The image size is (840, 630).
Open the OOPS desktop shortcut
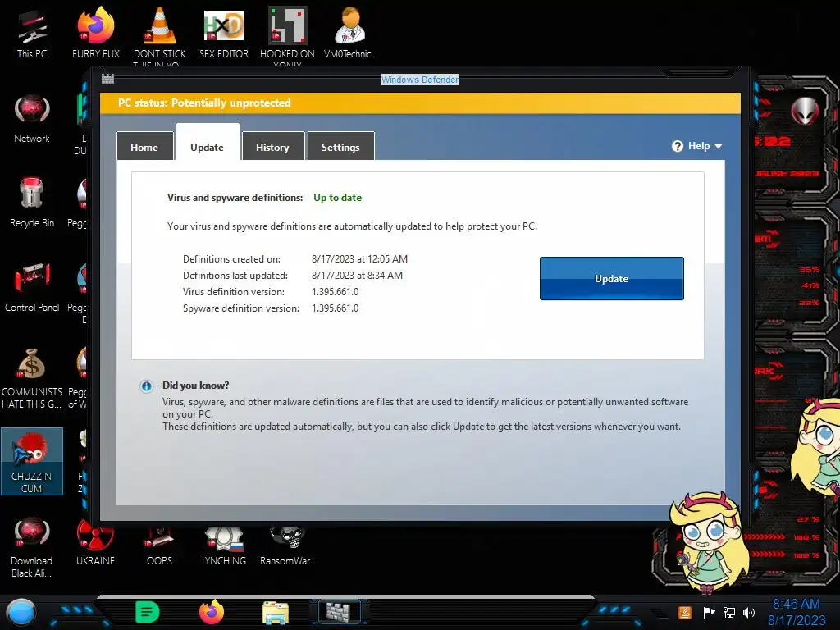160,546
